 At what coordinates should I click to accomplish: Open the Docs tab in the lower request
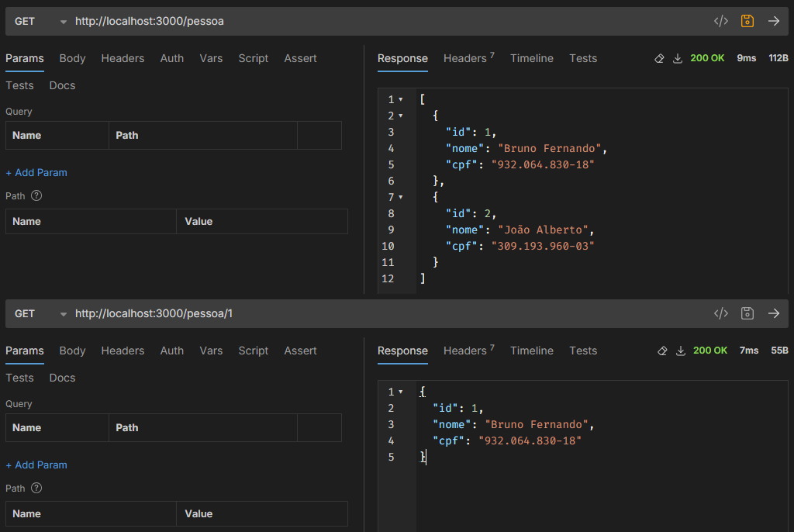[x=62, y=378]
